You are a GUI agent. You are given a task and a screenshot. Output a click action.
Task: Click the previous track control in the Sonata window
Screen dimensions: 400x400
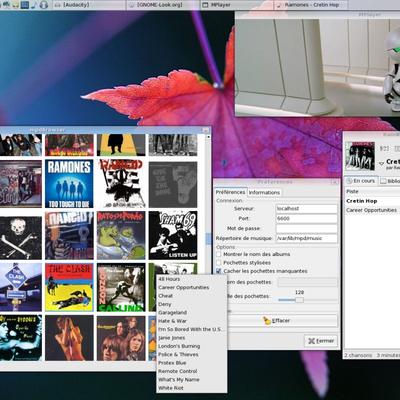384,148
